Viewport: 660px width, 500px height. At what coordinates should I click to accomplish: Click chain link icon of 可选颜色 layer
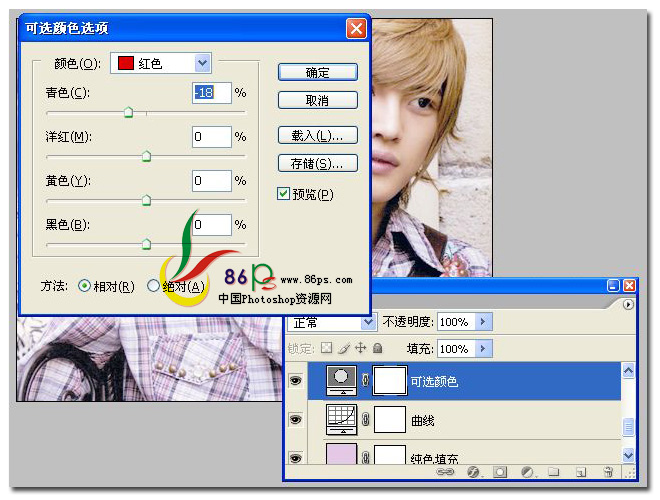pos(365,380)
